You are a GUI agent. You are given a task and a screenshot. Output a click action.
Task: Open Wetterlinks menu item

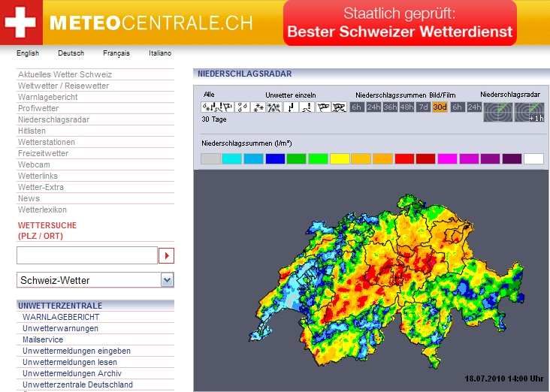click(38, 176)
